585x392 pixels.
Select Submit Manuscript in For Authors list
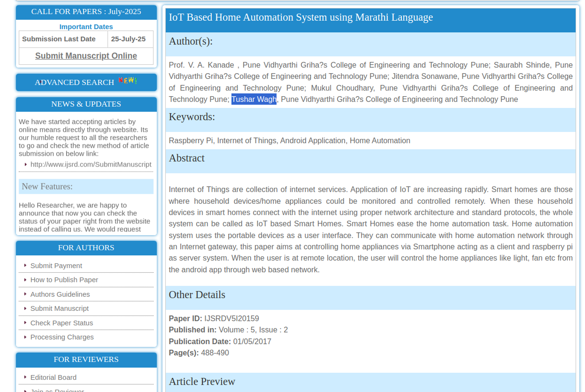(x=60, y=308)
